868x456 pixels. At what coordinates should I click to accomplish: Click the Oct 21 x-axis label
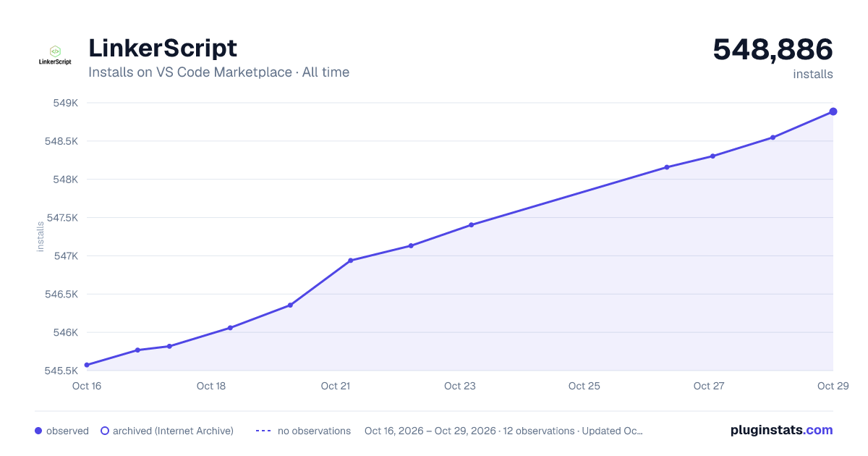(x=336, y=386)
